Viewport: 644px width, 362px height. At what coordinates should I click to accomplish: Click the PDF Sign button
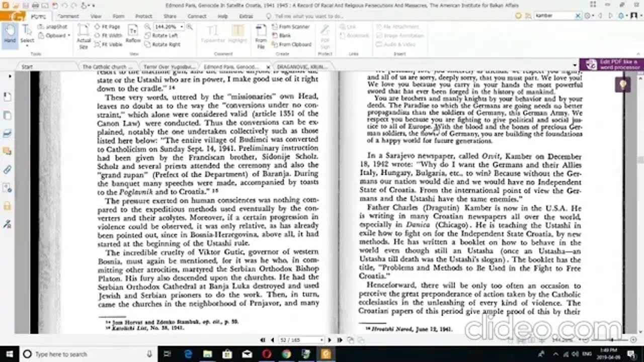coord(325,36)
